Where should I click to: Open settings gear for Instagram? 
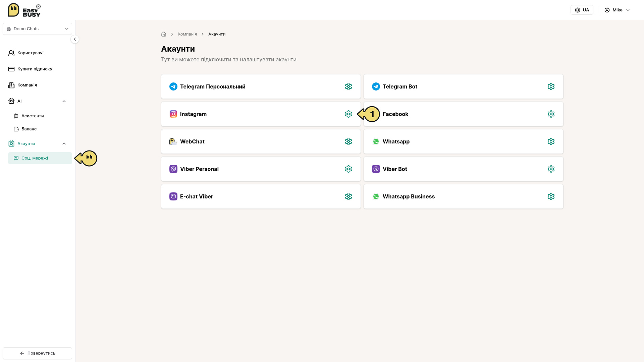point(348,114)
